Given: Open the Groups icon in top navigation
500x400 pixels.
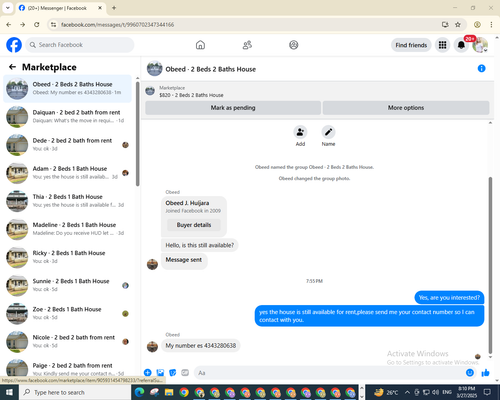Looking at the screenshot, I should (x=294, y=45).
